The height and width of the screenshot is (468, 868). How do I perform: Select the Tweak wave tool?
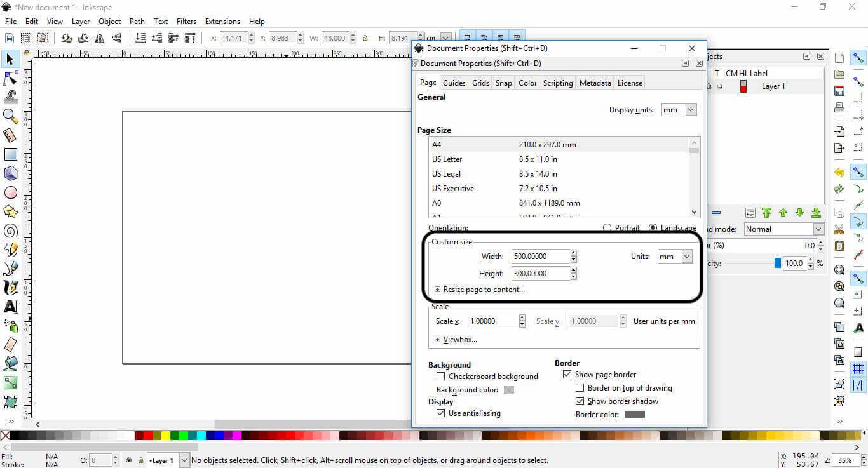[10, 97]
